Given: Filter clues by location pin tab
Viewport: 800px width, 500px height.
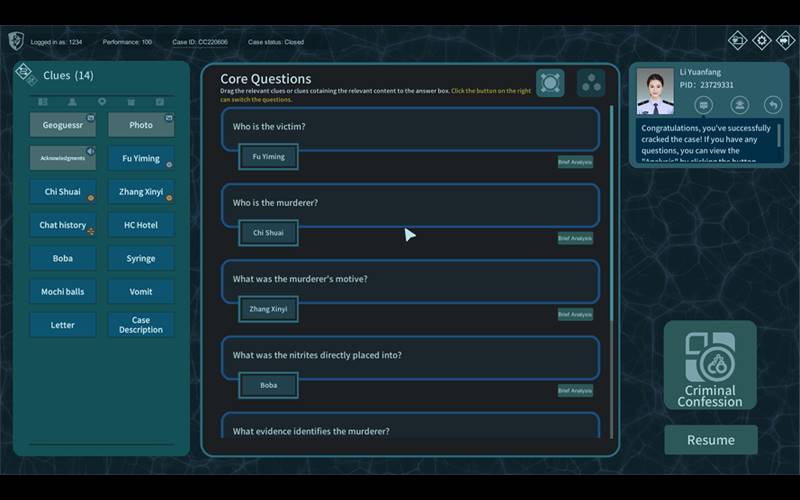Looking at the screenshot, I should [x=101, y=102].
